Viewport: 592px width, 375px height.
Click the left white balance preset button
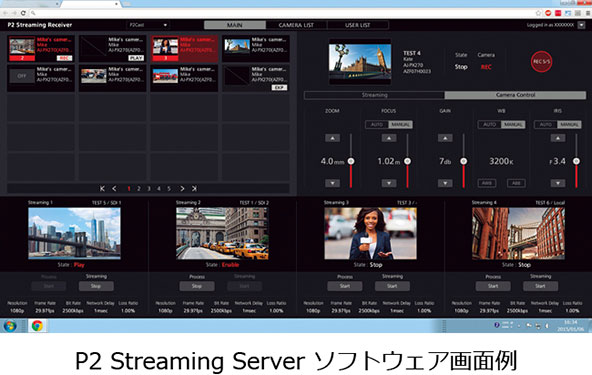coord(487,183)
